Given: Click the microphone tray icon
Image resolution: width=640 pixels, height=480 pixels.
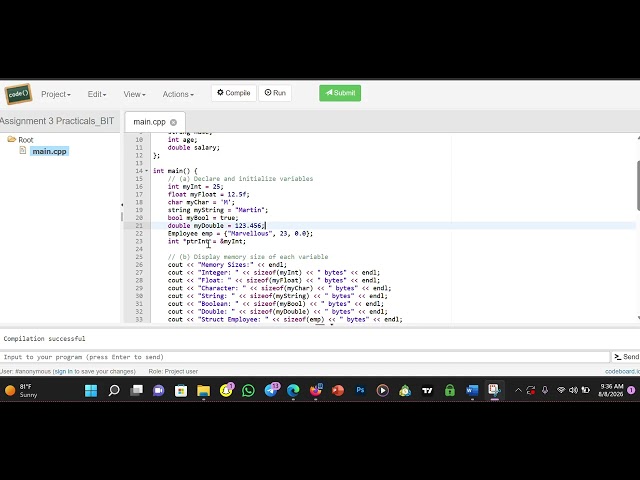Looking at the screenshot, I should [x=545, y=391].
